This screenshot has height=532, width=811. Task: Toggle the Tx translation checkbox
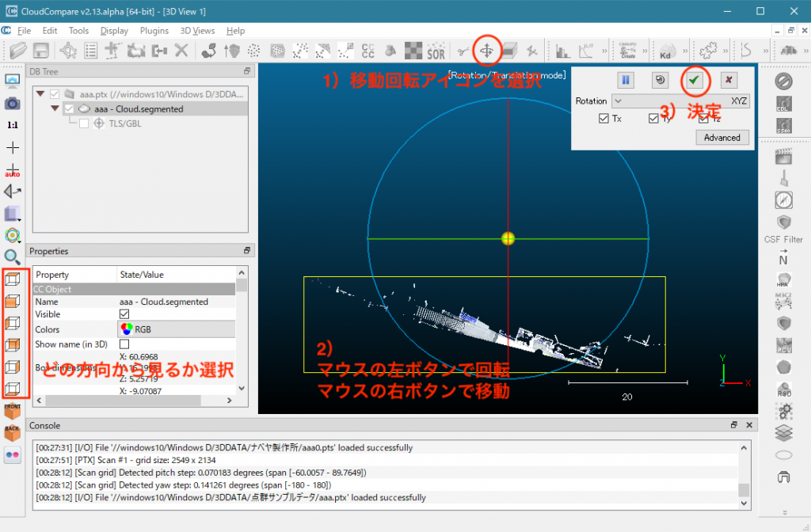coord(605,119)
